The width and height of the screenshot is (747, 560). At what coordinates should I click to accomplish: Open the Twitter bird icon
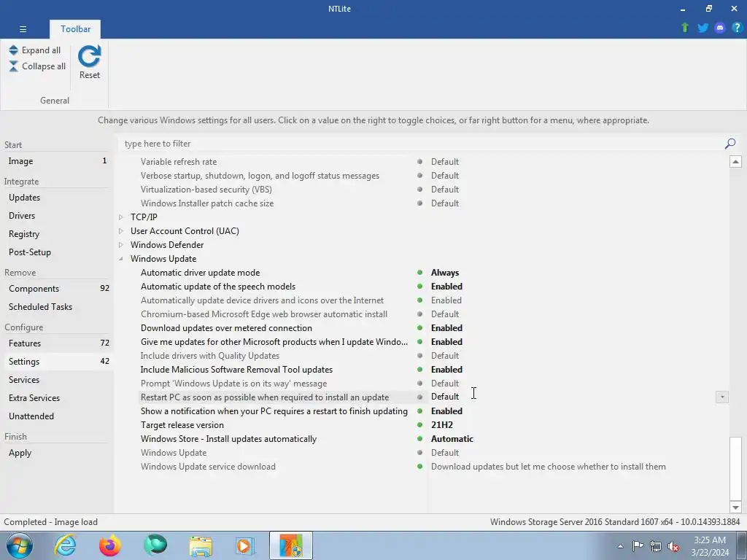(x=703, y=28)
